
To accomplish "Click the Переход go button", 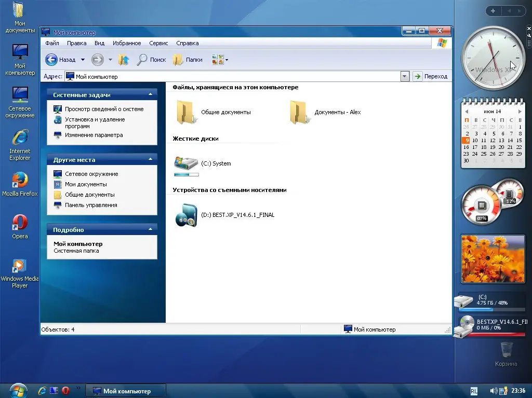I will (x=431, y=76).
